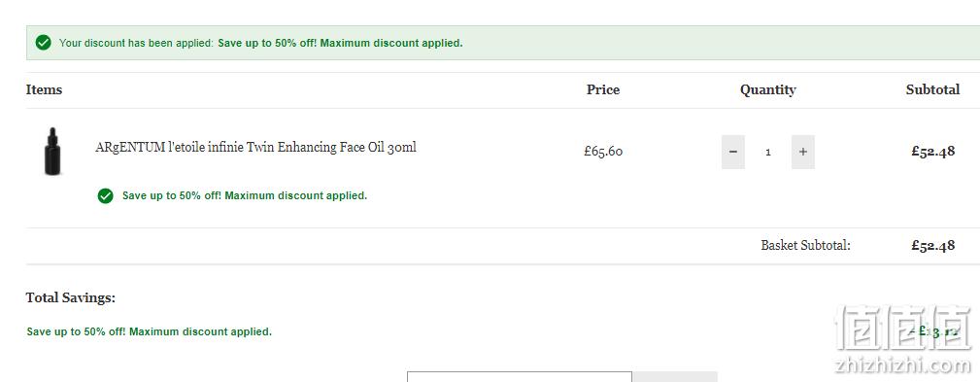The image size is (980, 382).
Task: Click the Basket Subtotal label
Action: pyautogui.click(x=805, y=245)
